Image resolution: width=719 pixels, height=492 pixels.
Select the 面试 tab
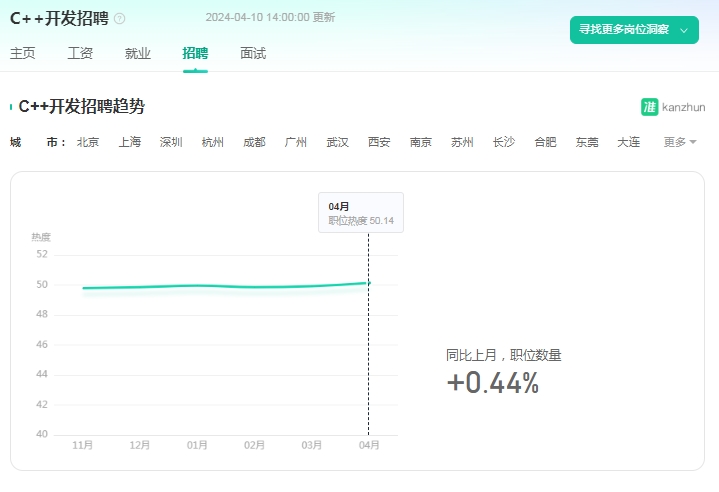(x=253, y=53)
